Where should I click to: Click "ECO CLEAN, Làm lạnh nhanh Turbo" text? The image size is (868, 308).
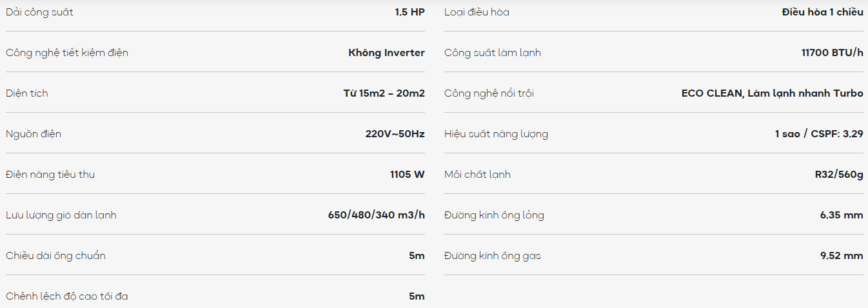[772, 93]
